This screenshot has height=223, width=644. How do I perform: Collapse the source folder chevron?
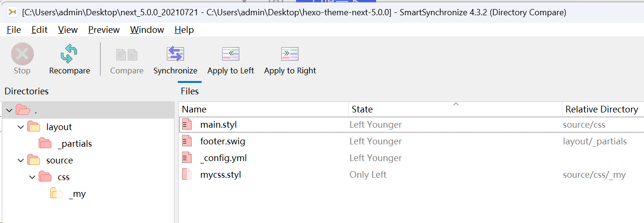coord(20,161)
